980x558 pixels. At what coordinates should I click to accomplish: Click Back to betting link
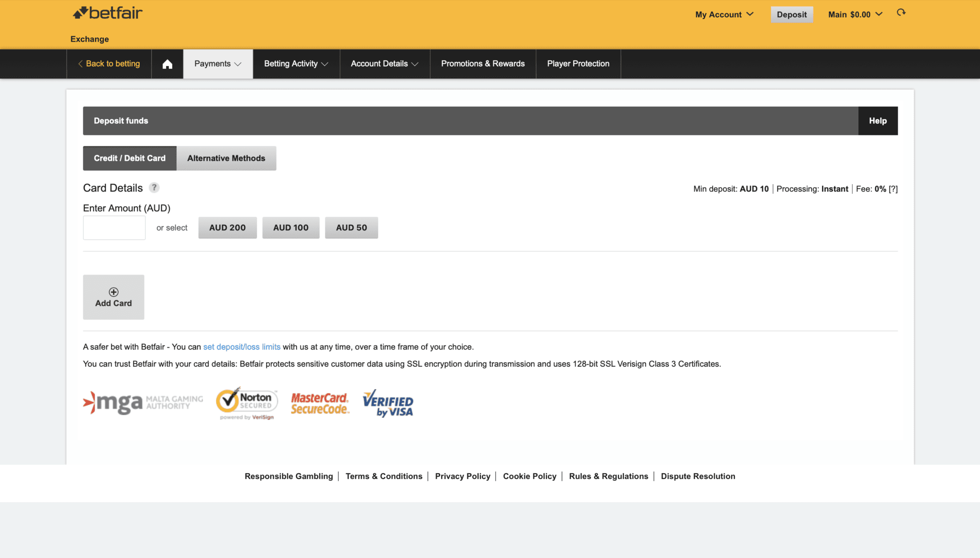[109, 64]
